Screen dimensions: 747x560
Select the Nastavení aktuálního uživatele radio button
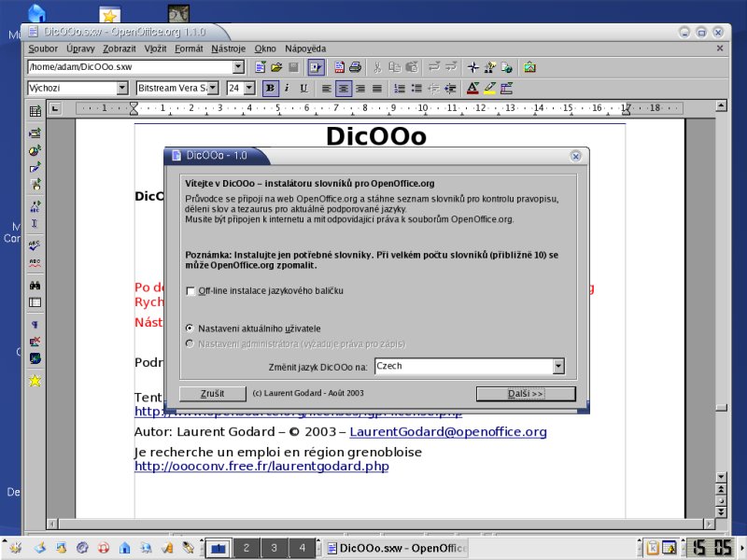point(190,329)
